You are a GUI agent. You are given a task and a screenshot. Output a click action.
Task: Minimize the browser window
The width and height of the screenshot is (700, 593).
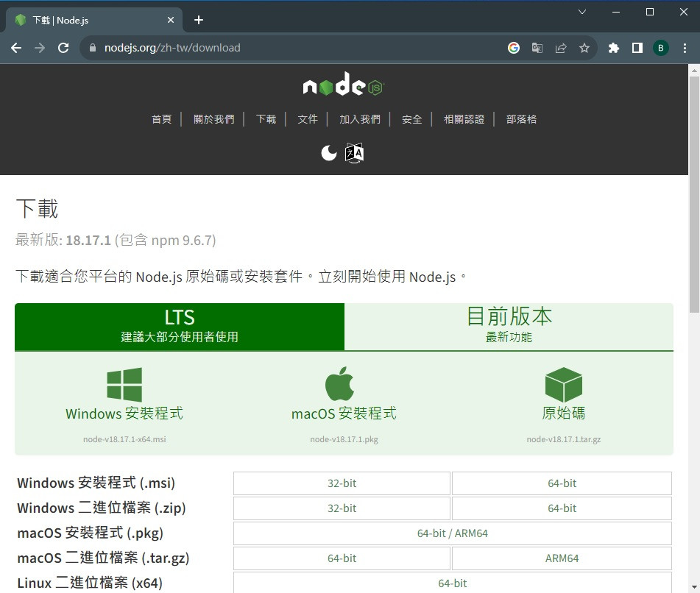[616, 12]
